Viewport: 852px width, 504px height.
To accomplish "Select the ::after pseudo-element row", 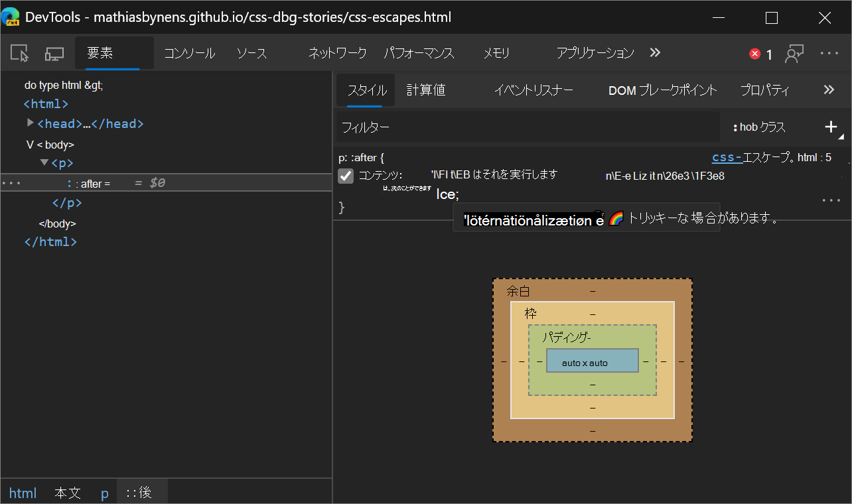I will coord(166,183).
